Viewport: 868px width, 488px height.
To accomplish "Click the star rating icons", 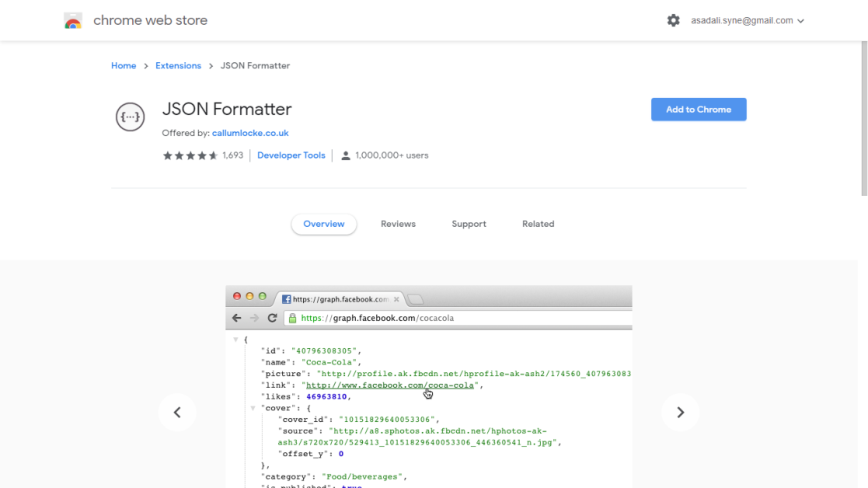I will tap(190, 155).
